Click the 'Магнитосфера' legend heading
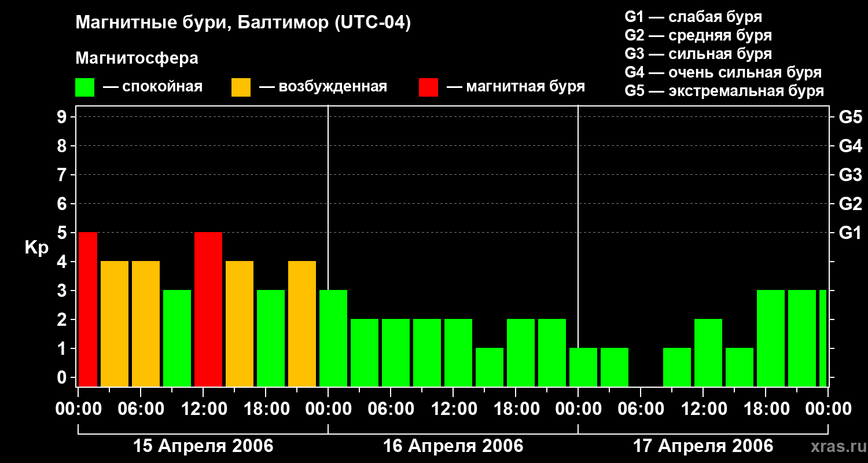Image resolution: width=868 pixels, height=463 pixels. (137, 58)
